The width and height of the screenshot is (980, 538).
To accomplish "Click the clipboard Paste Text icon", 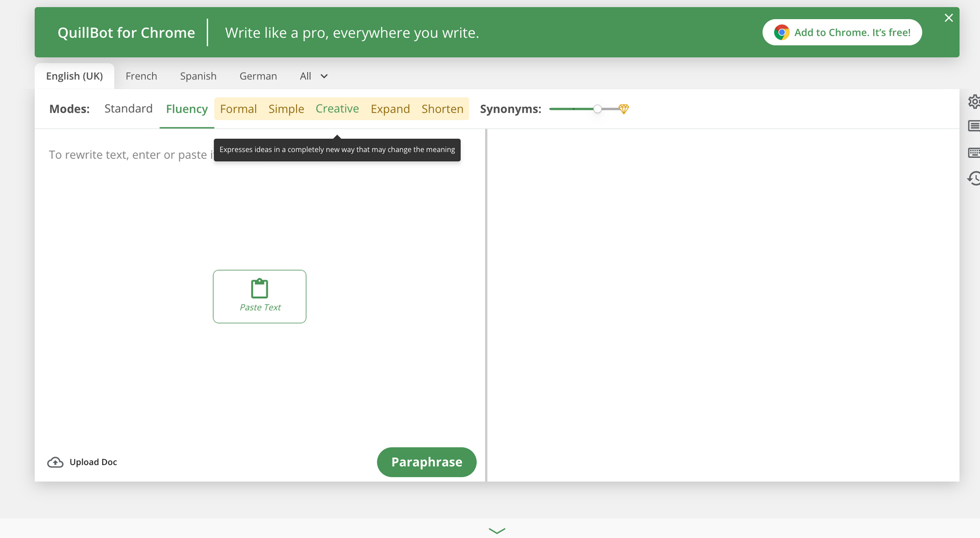I will (x=260, y=289).
